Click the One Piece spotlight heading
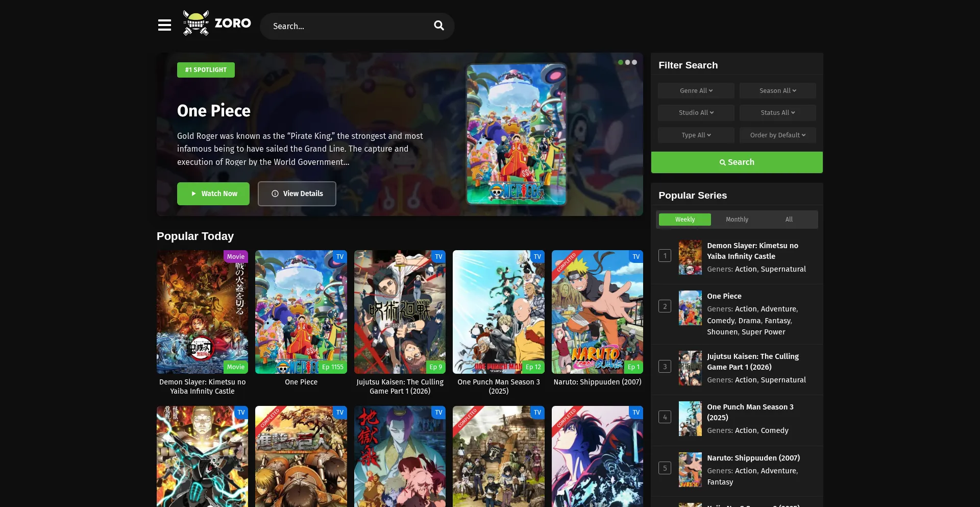This screenshot has height=507, width=980. 214,111
